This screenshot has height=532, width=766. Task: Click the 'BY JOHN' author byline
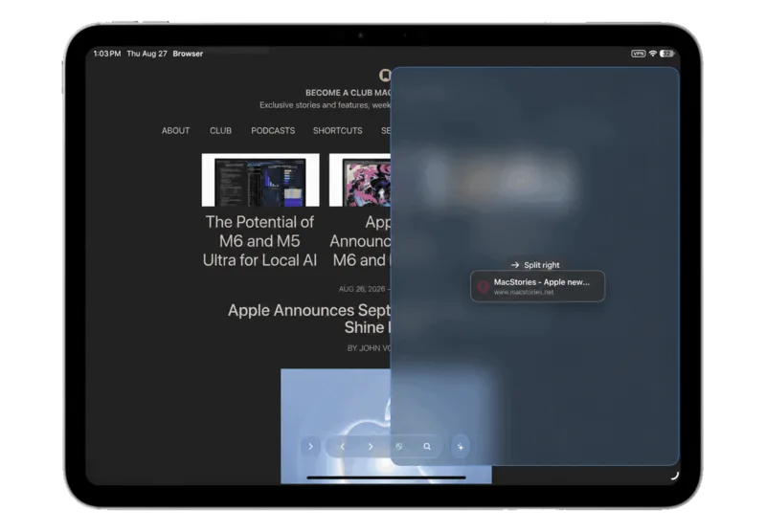click(369, 348)
